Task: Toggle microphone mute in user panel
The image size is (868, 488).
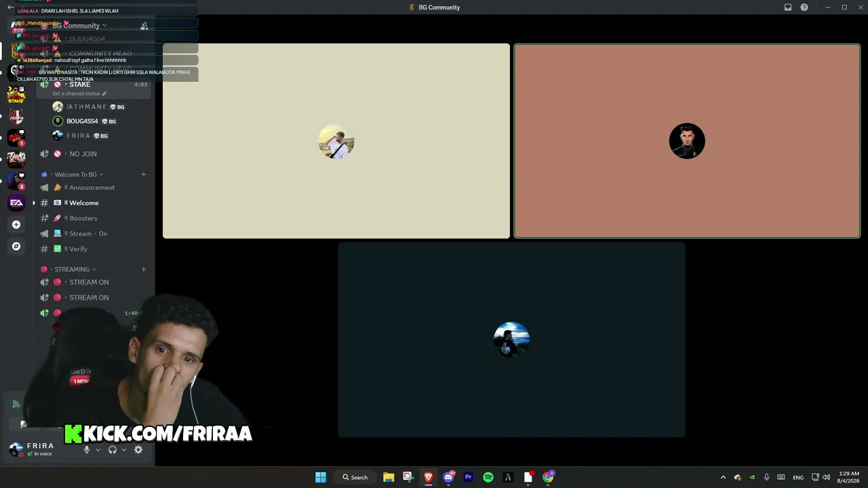Action: coord(86,449)
